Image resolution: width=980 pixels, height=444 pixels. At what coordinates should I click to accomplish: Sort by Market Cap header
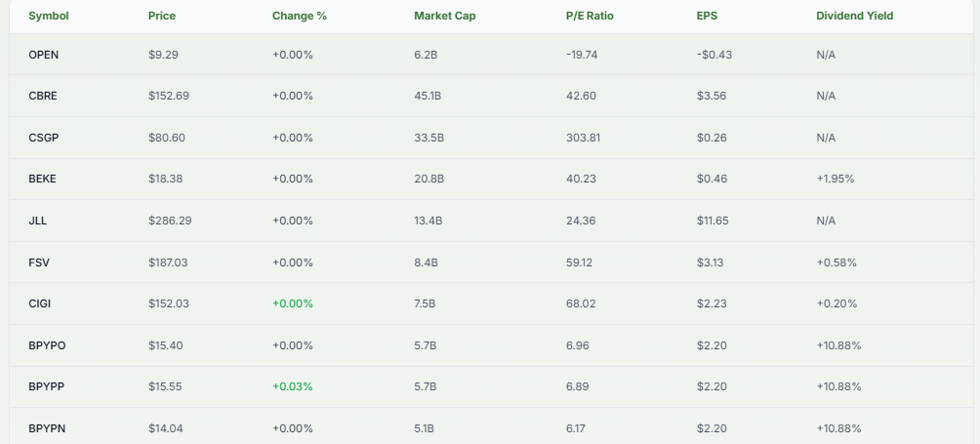[x=444, y=16]
